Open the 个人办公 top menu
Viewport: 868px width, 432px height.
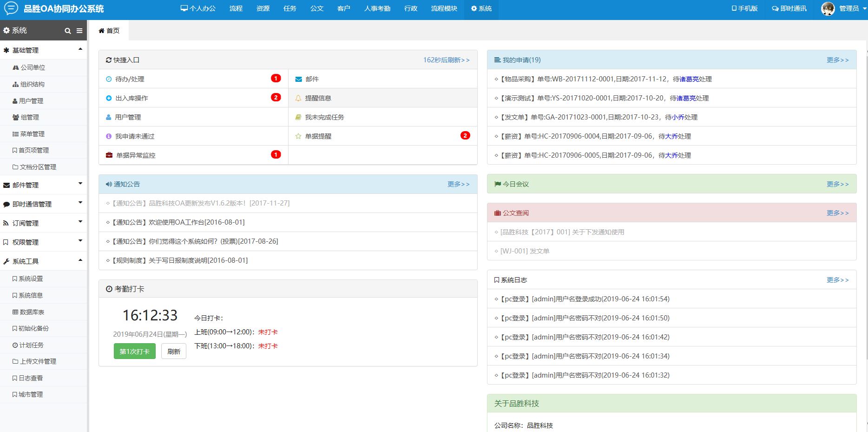(198, 8)
